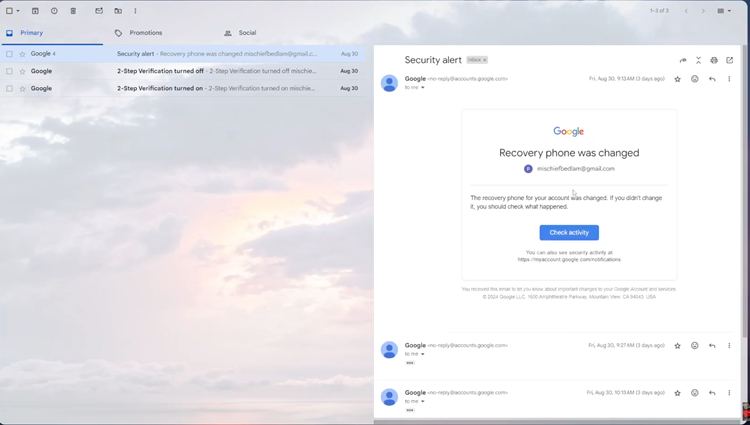This screenshot has height=425, width=750.
Task: Click the curved-arrow icon beside collapse all
Action: click(683, 60)
